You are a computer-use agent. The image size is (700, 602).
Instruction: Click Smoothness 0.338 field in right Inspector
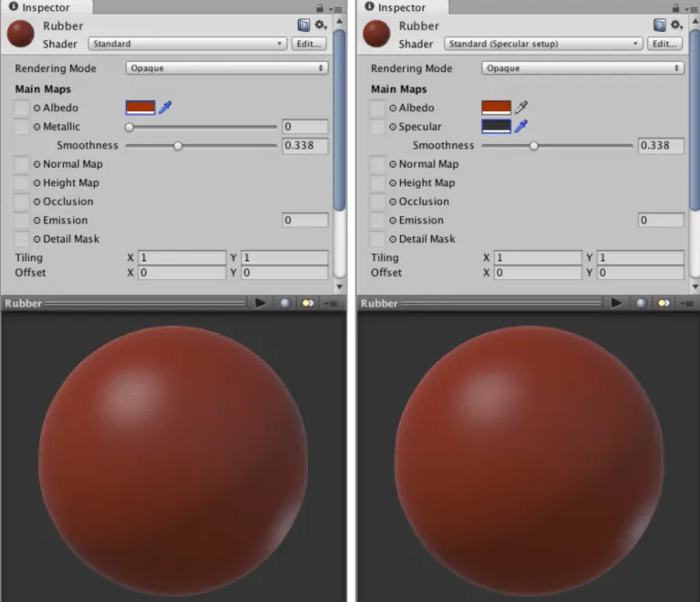661,145
